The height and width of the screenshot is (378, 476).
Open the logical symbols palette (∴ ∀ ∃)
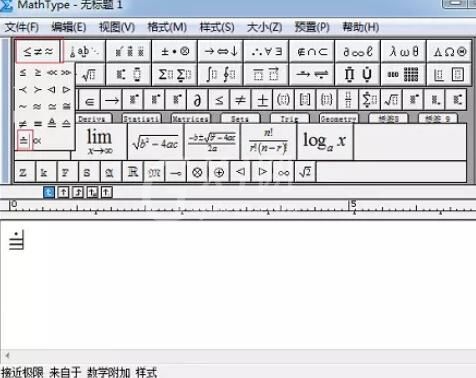266,51
